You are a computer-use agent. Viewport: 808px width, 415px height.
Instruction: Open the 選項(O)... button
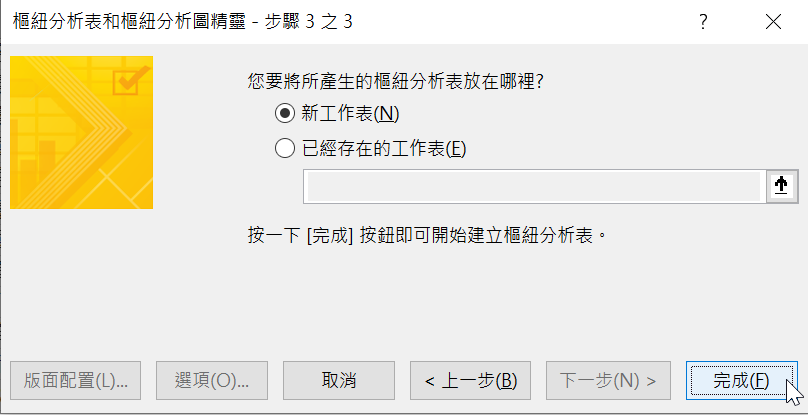coord(212,380)
